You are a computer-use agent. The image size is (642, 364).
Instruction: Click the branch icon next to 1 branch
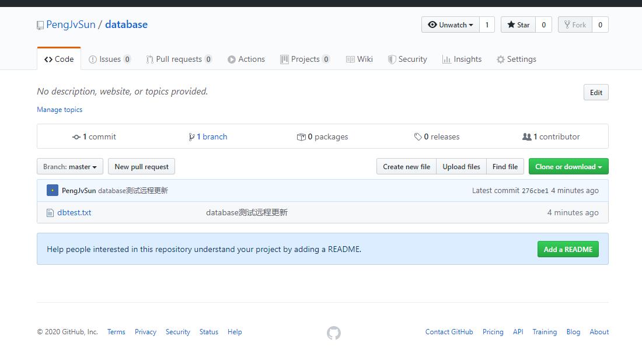(192, 136)
